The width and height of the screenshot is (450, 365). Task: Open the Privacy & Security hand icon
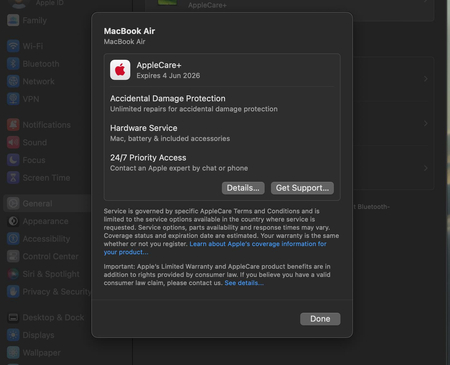[13, 292]
